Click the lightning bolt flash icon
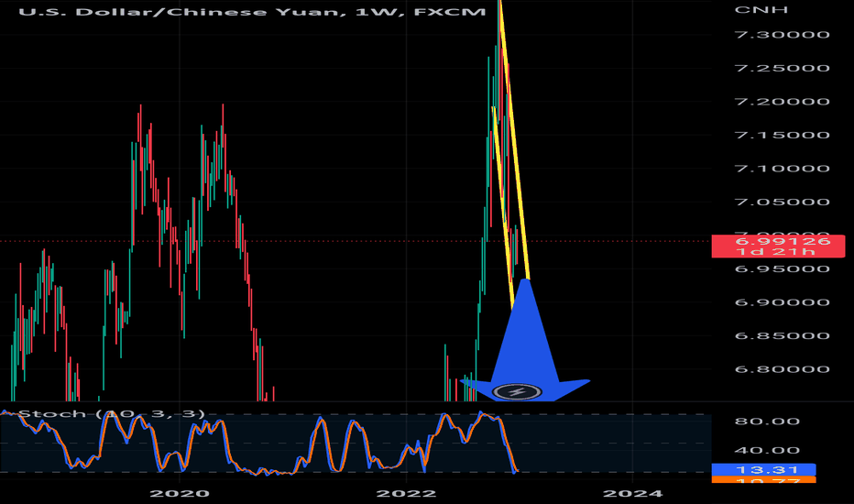Image resolution: width=854 pixels, height=504 pixels. [x=516, y=391]
